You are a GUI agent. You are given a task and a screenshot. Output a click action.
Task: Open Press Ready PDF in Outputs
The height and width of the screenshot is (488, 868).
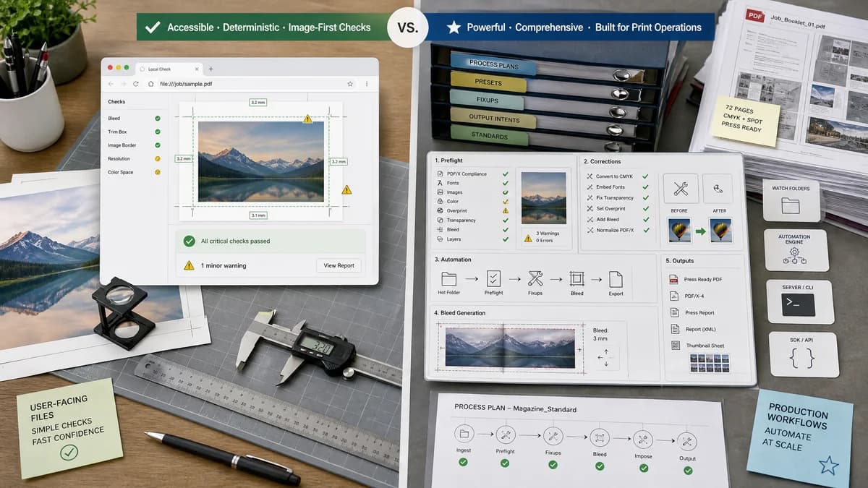coord(697,279)
